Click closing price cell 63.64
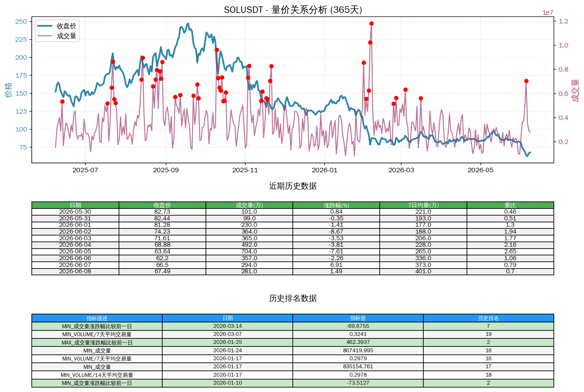 point(162,251)
